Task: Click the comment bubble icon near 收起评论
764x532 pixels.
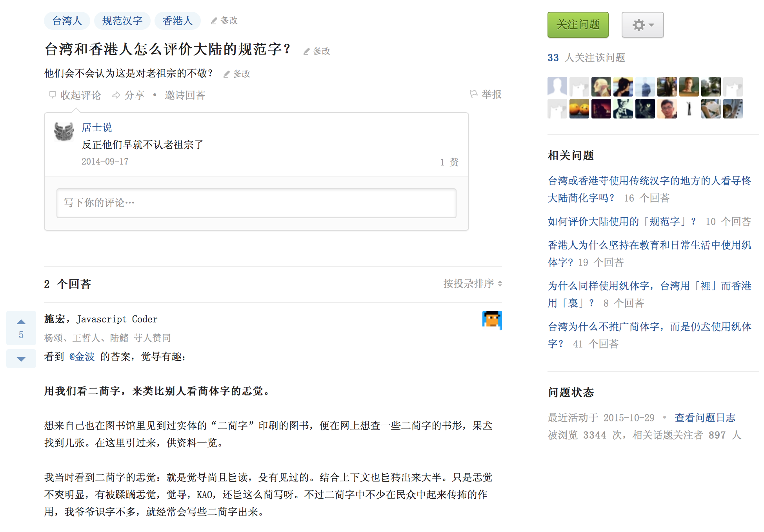Action: pyautogui.click(x=52, y=95)
